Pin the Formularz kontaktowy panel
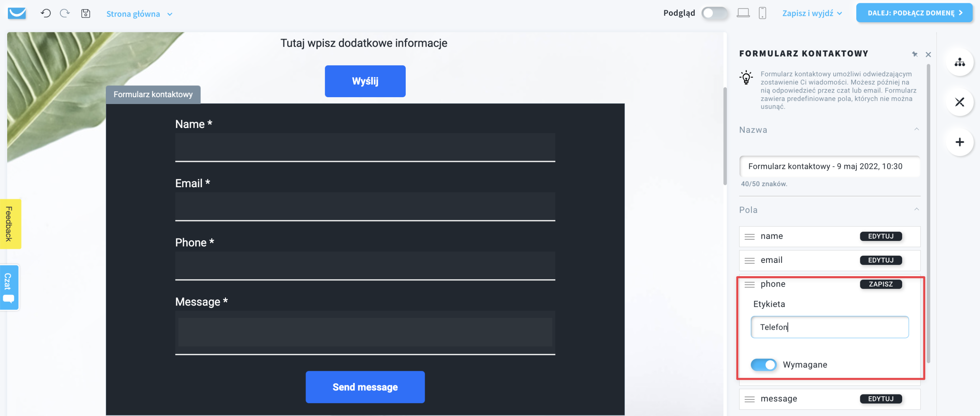Viewport: 980px width, 416px height. (x=915, y=55)
